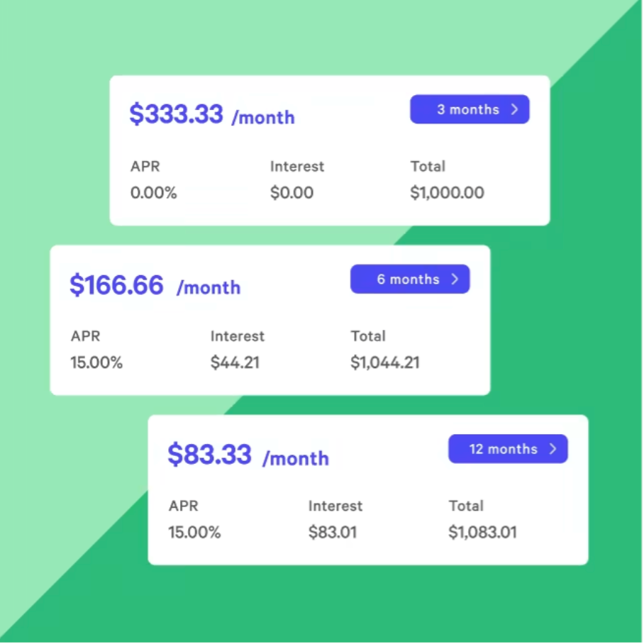Select the 3 months payment plan button
644x644 pixels.
(x=469, y=110)
